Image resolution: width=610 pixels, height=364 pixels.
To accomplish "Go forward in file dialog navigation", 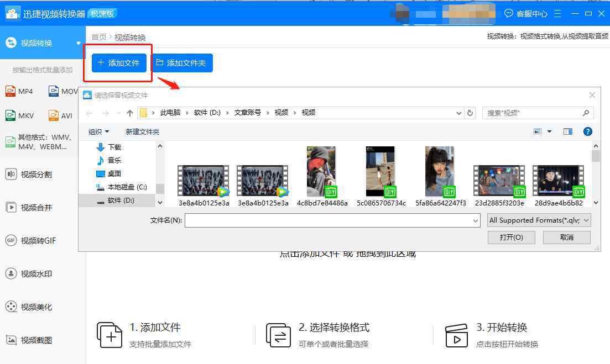I will tap(106, 113).
